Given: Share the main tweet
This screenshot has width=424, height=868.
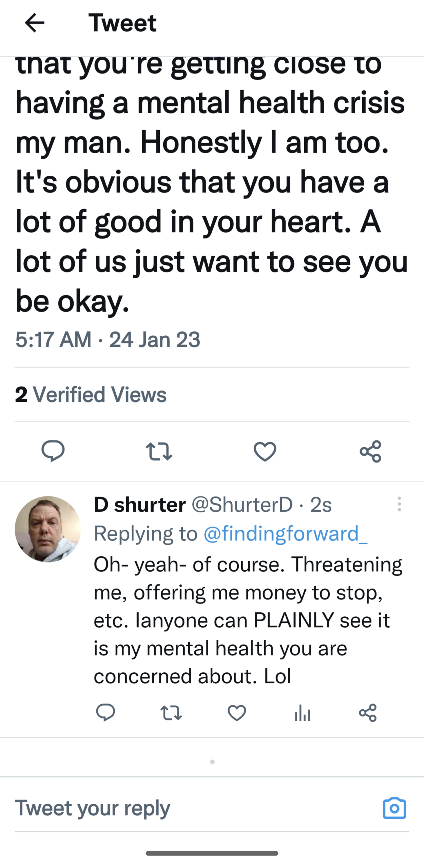Looking at the screenshot, I should coord(370,452).
